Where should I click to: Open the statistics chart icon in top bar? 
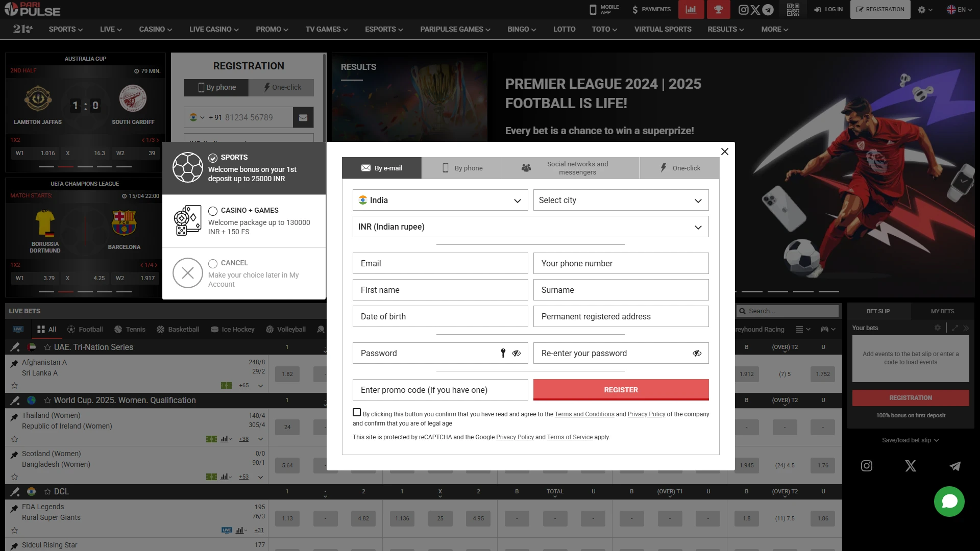pos(691,9)
